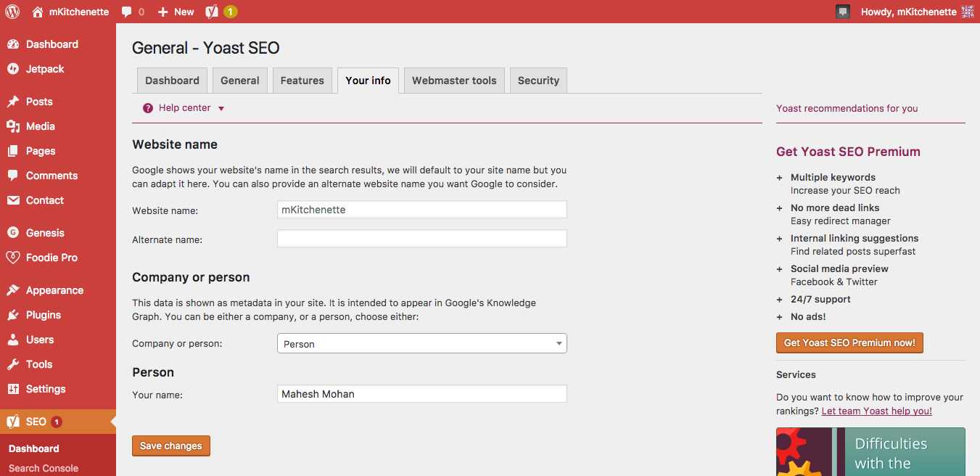Open the Security tab
This screenshot has height=476, width=980.
538,81
